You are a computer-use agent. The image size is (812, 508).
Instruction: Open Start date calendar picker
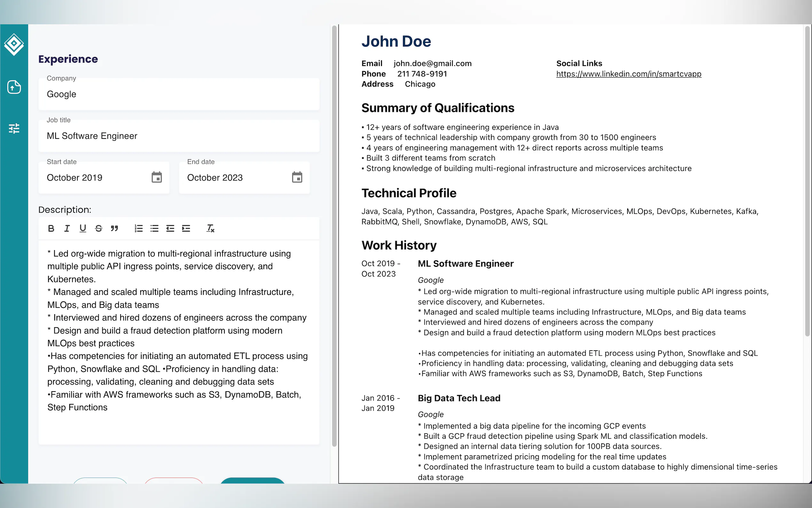click(156, 178)
